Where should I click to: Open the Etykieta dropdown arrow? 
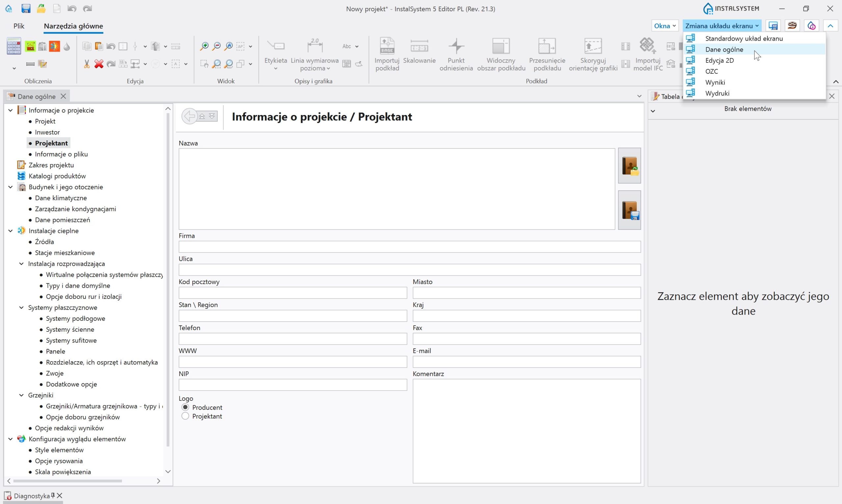[275, 69]
